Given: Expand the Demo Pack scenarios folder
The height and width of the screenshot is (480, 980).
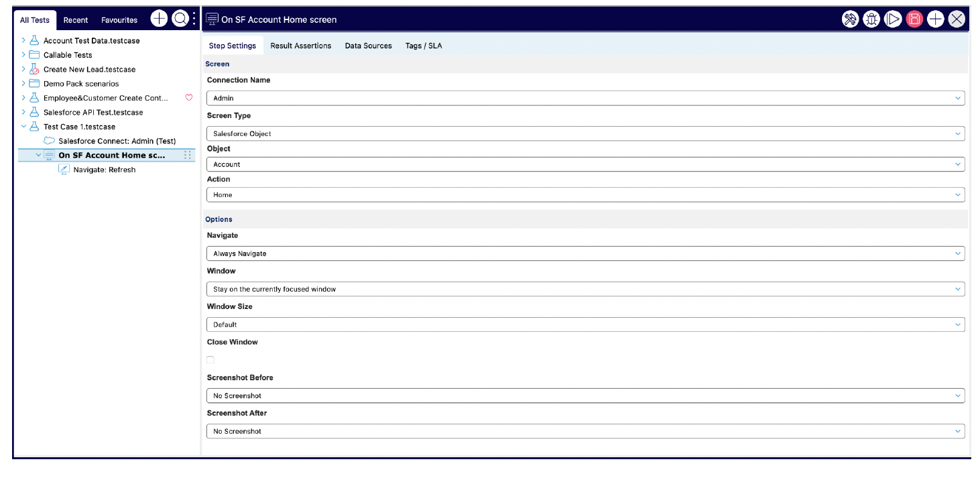Looking at the screenshot, I should pyautogui.click(x=24, y=84).
